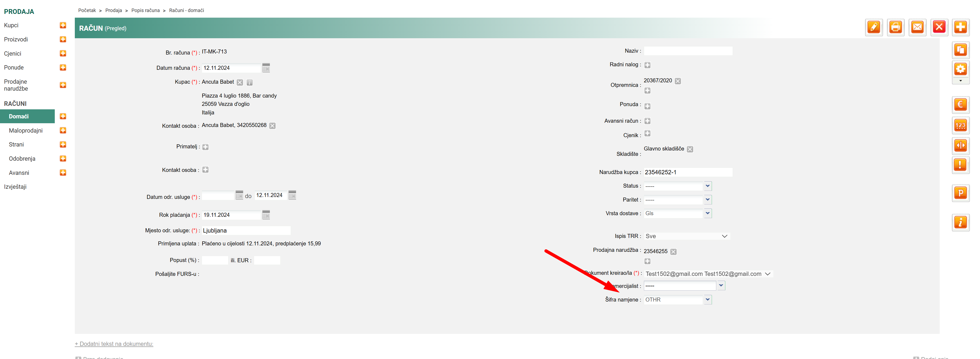Click the orange letter P icon
Image resolution: width=980 pixels, height=359 pixels.
click(960, 193)
